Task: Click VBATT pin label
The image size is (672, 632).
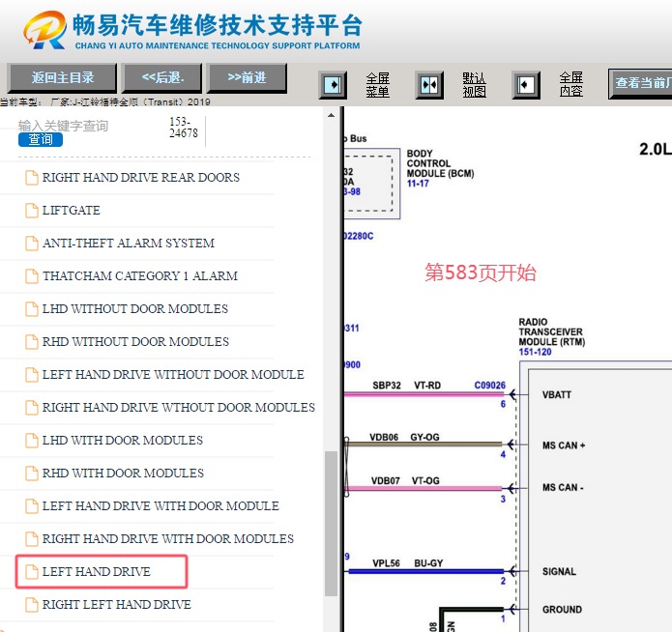Action: point(556,394)
